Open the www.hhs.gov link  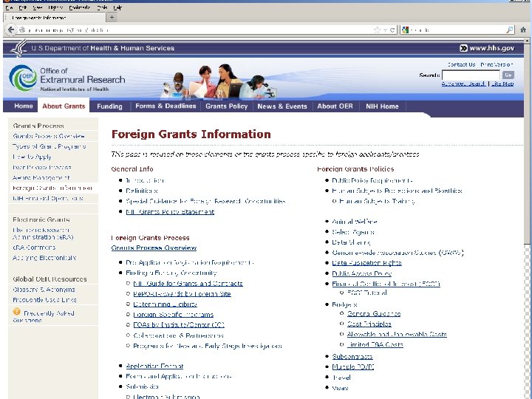pyautogui.click(x=487, y=48)
